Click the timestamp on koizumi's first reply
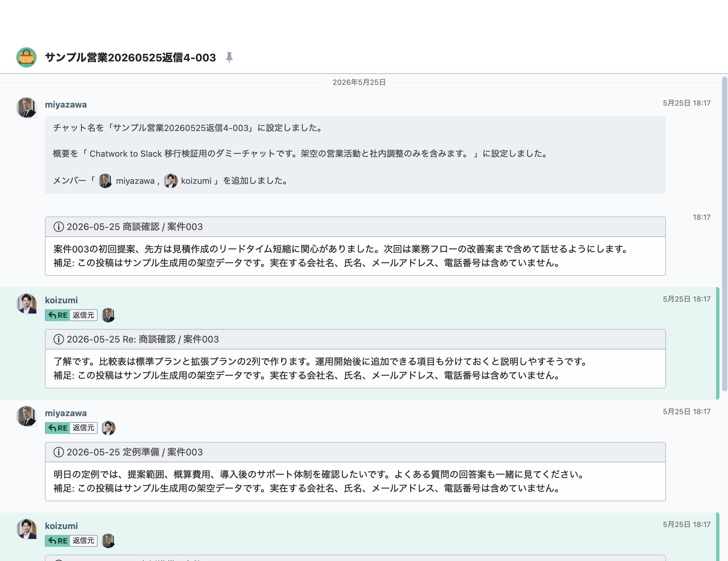The image size is (728, 561). click(687, 299)
